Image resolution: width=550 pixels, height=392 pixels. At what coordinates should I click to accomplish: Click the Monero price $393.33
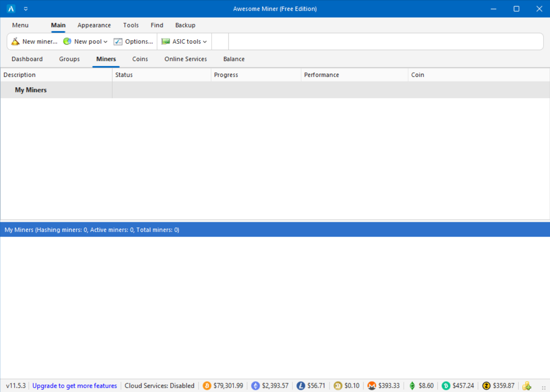pyautogui.click(x=389, y=386)
